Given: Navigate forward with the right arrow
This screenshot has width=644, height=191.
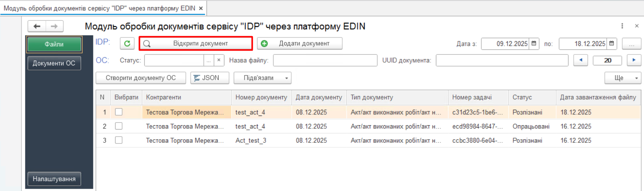Looking at the screenshot, I should 54,26.
